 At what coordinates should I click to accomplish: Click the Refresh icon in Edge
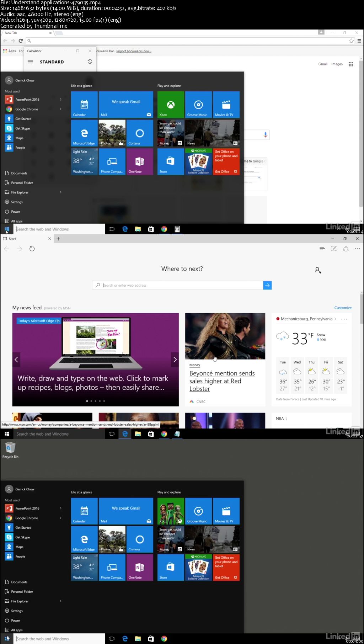click(32, 249)
